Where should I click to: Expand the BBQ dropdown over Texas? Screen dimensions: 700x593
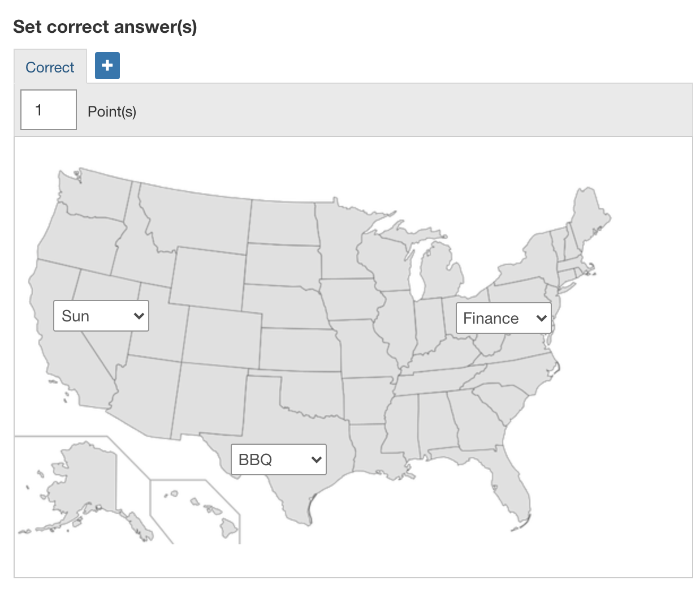278,459
